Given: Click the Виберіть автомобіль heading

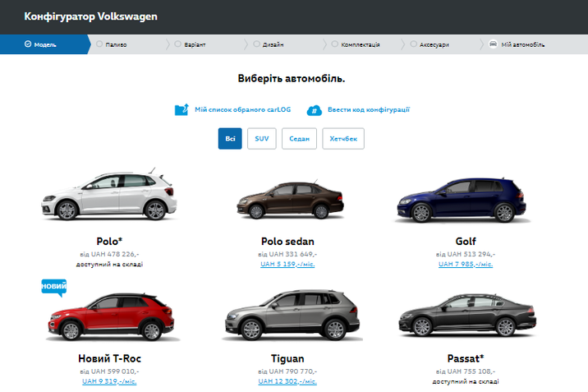Looking at the screenshot, I should [292, 78].
